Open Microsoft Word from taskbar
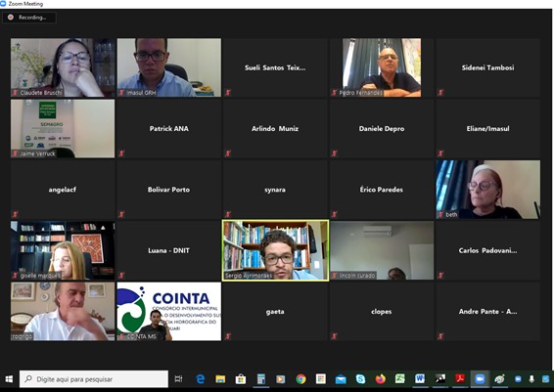Image resolution: width=554 pixels, height=392 pixels. pyautogui.click(x=420, y=379)
